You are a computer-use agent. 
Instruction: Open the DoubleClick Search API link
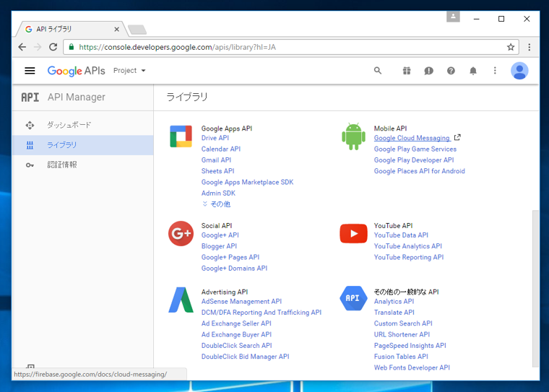237,346
